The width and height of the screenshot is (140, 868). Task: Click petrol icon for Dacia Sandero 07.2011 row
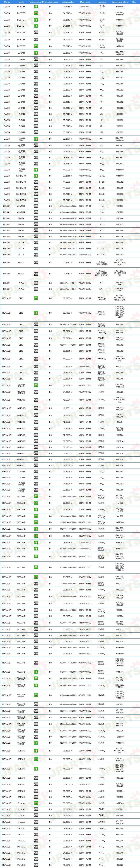pyautogui.click(x=36, y=176)
